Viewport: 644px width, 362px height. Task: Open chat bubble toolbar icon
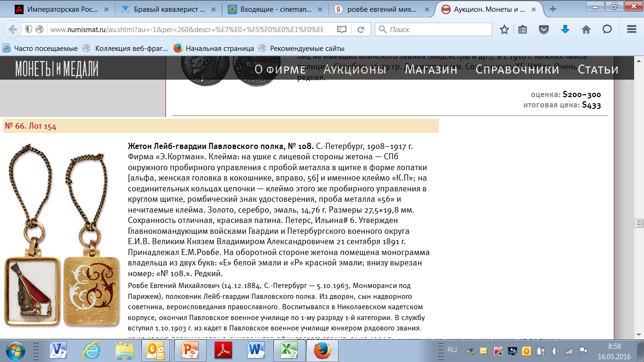[x=607, y=29]
